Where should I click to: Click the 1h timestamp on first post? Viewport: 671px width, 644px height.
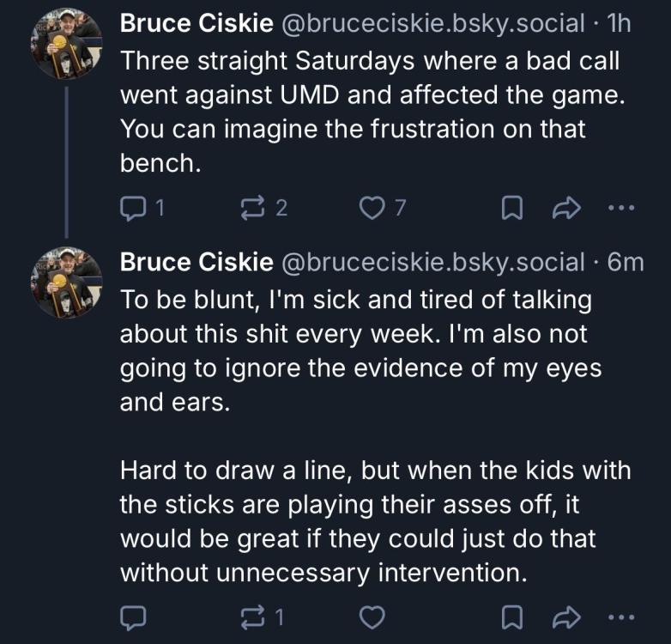(x=618, y=23)
